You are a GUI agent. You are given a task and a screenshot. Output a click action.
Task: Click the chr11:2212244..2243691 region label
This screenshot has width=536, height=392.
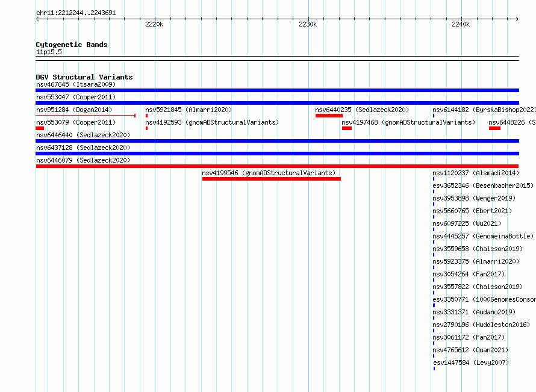[x=76, y=13]
